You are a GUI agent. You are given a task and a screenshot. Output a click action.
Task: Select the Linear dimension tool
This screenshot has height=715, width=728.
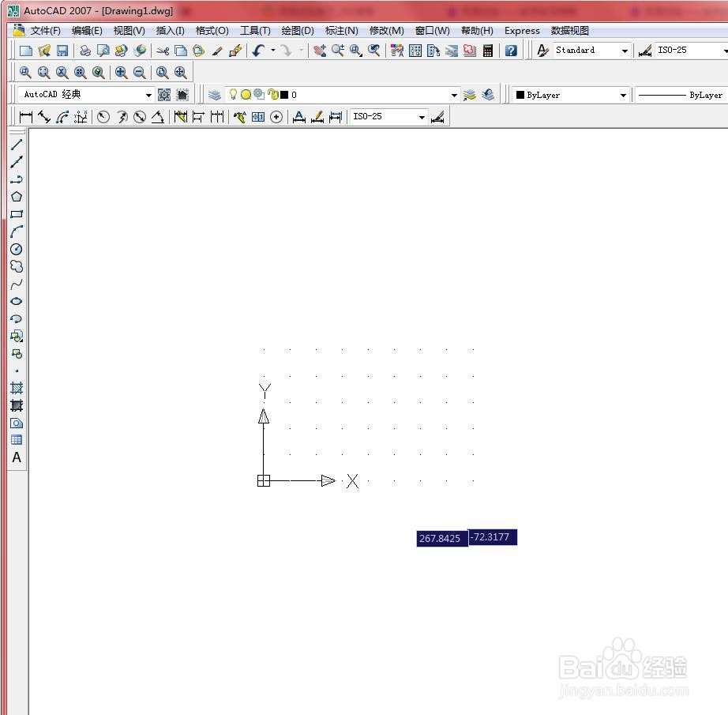tap(26, 117)
